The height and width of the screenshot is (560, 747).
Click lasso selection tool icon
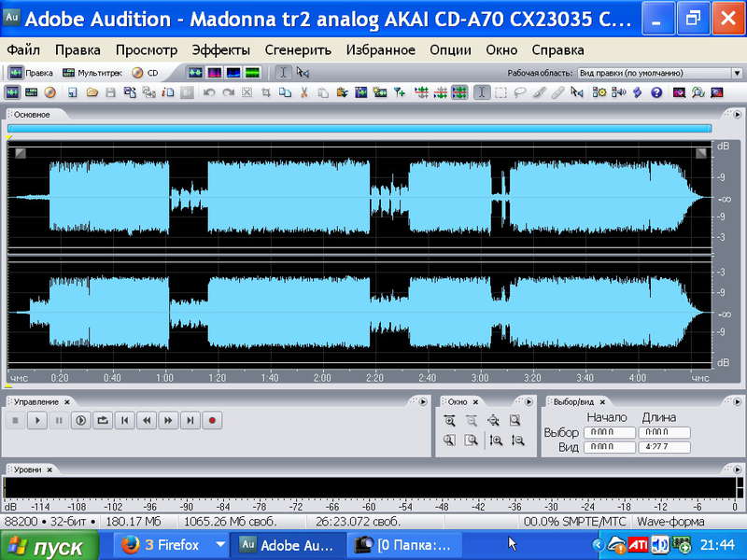pos(520,92)
